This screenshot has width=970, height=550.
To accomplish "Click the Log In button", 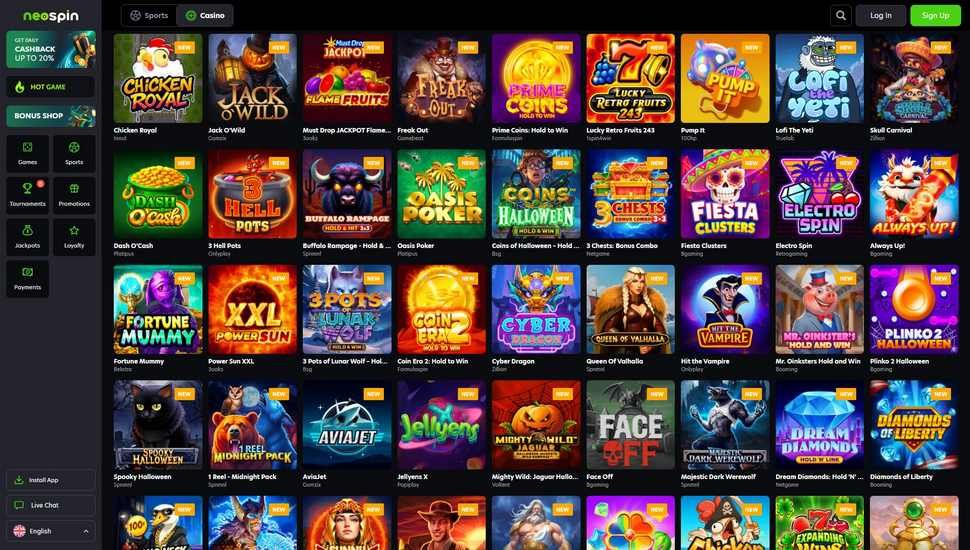I will click(880, 15).
